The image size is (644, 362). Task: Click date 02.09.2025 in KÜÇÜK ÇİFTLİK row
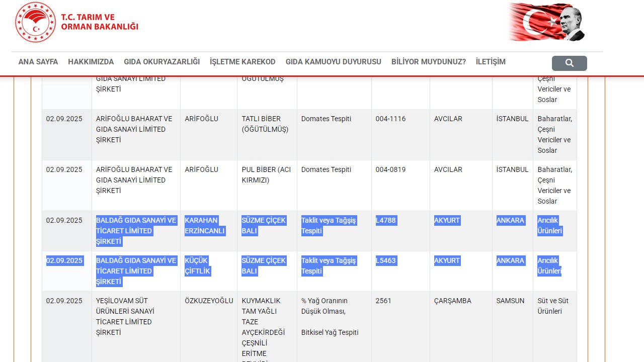click(64, 260)
